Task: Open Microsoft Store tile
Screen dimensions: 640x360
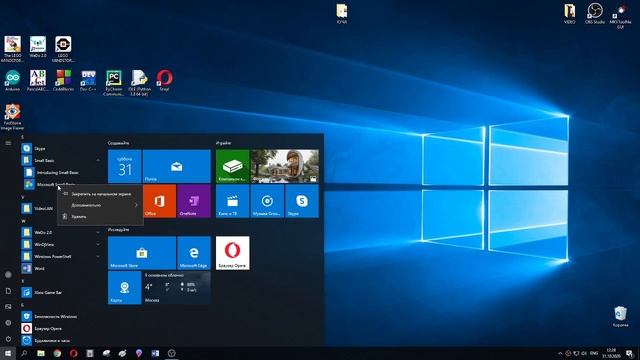Action: (x=142, y=253)
